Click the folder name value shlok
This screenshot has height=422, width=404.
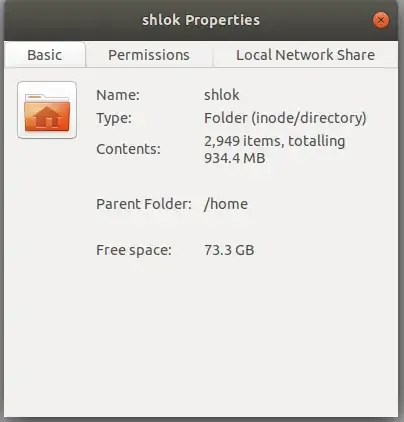222,95
